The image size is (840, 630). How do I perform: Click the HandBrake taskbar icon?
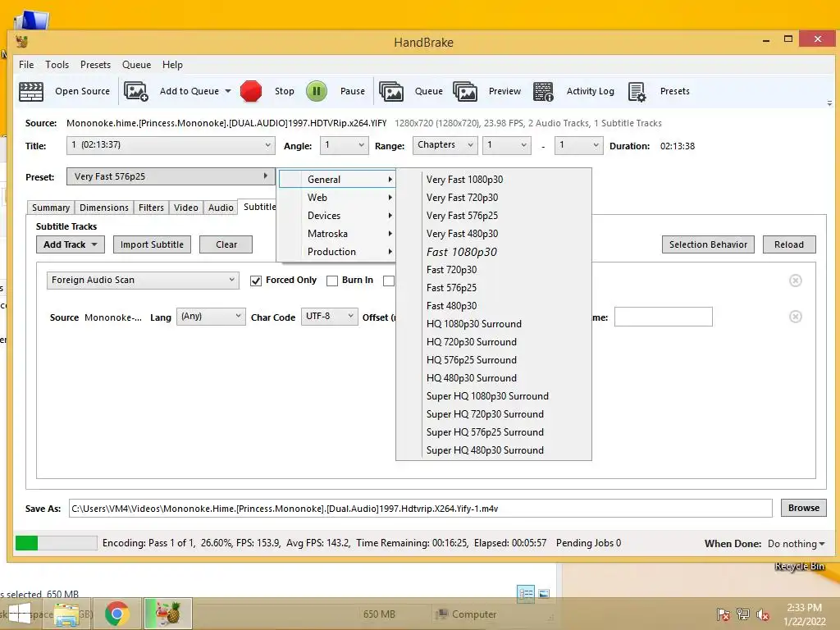(x=167, y=614)
